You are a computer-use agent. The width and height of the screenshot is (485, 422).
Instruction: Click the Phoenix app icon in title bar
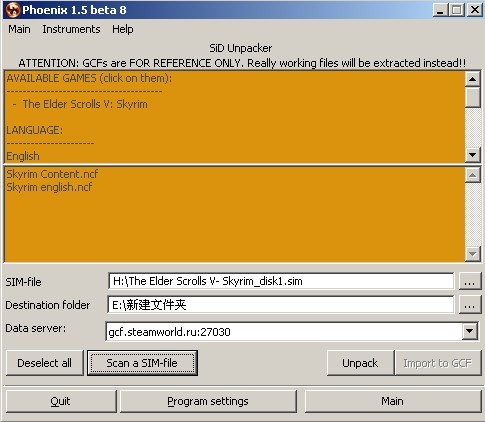coord(13,10)
